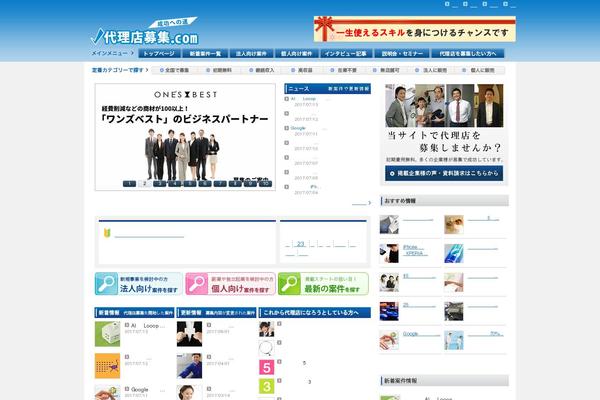The image size is (600, 400).
Task: Filter by 無店舗可 category
Action: coord(386,70)
